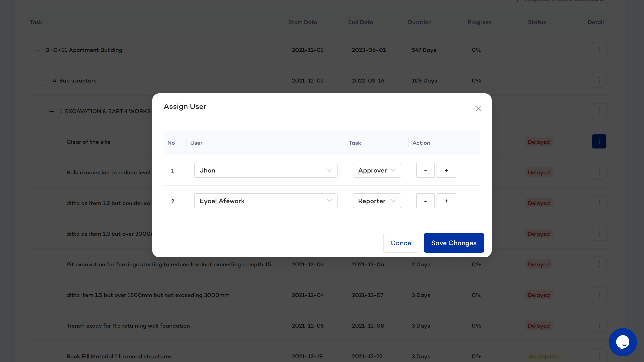Open detail menu for Trench excav row
644x362 pixels.
tap(599, 325)
